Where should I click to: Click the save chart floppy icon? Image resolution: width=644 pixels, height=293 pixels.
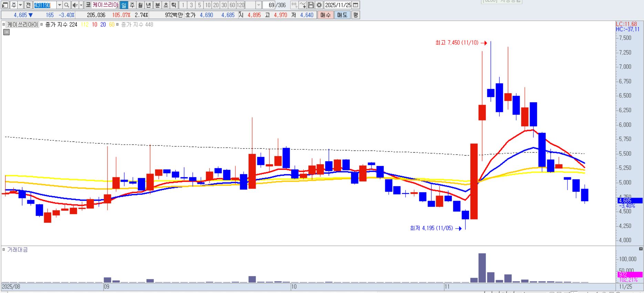pos(311,5)
